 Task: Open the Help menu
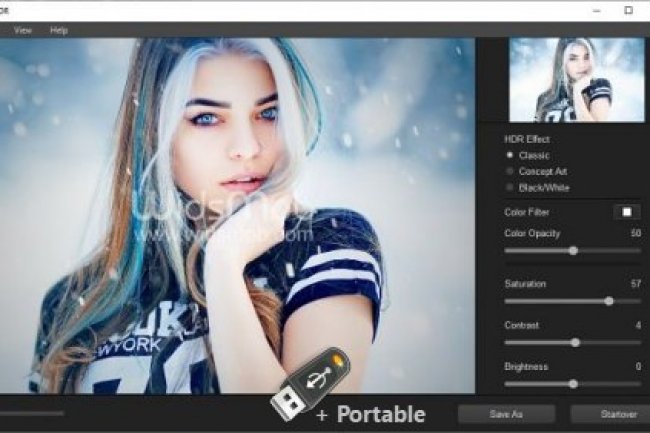click(58, 30)
